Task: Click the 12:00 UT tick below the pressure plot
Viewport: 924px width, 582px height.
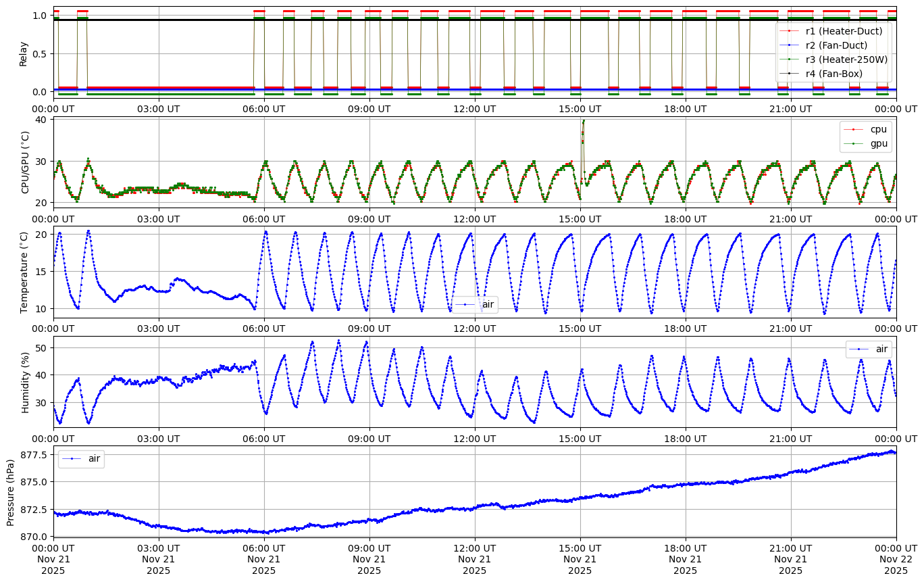Action: (x=475, y=548)
